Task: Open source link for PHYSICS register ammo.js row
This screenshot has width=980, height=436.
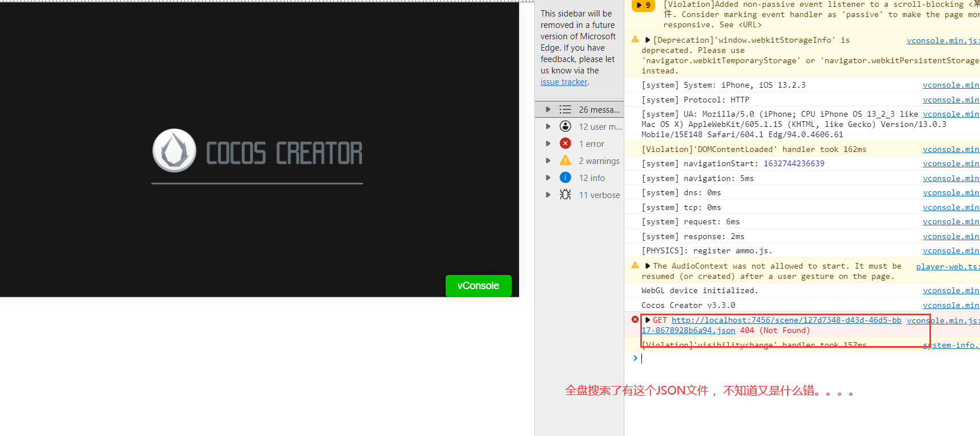Action: (x=951, y=250)
